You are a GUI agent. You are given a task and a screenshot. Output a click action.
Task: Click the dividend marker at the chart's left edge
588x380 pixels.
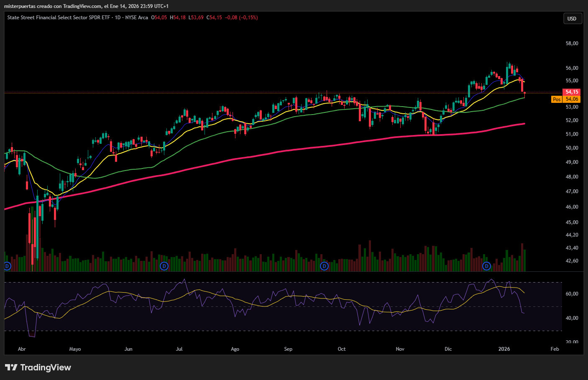[x=7, y=266]
